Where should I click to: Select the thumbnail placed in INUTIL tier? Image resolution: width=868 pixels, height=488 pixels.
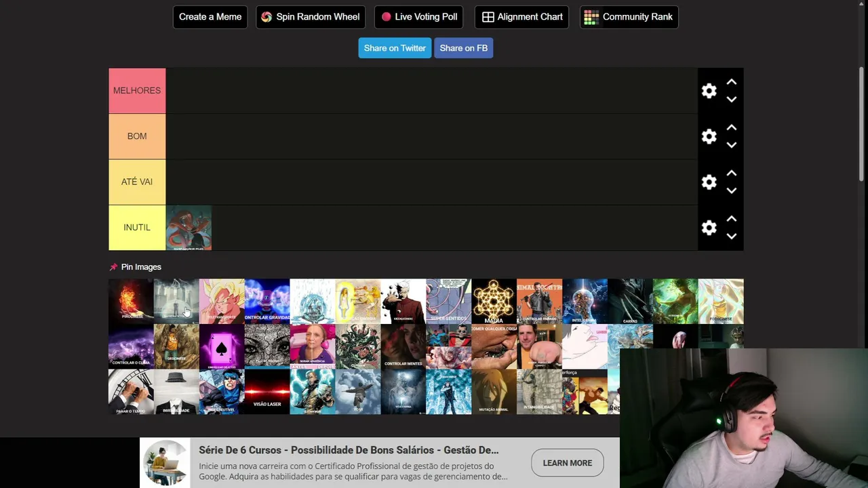tap(189, 228)
